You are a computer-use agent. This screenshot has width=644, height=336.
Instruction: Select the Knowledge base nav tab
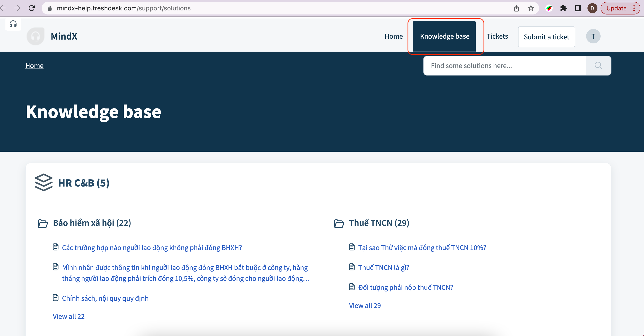(x=445, y=36)
